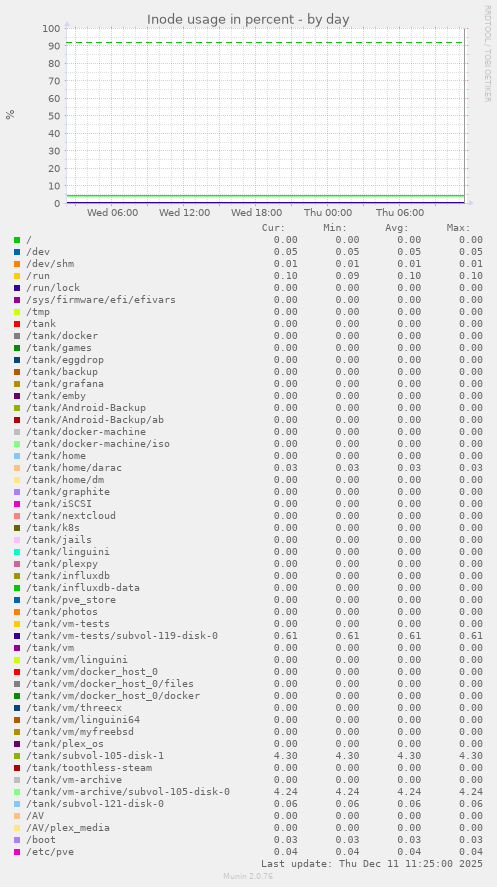Click /tank/influxdb-data legend label
This screenshot has width=497, height=887.
83,587
